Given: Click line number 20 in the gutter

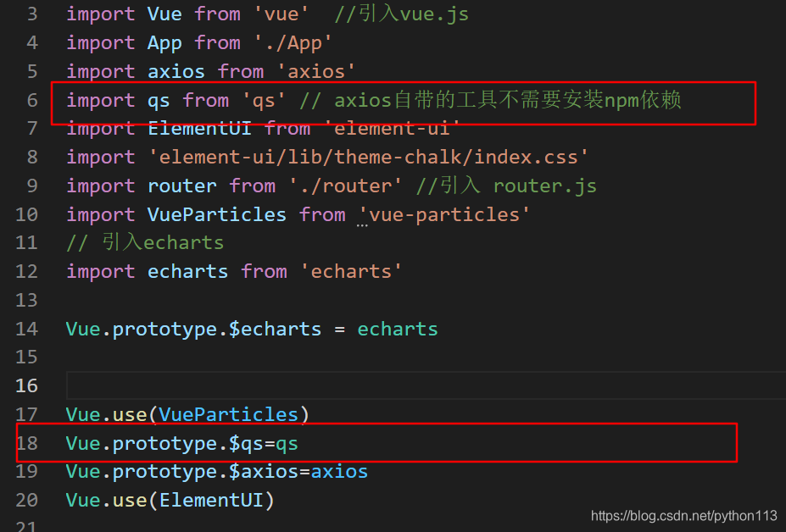Looking at the screenshot, I should click(x=26, y=500).
